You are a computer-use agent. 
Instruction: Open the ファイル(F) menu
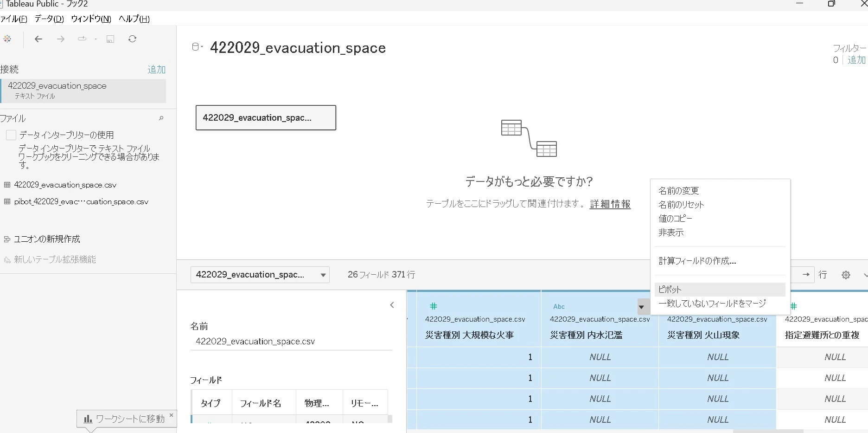point(13,19)
